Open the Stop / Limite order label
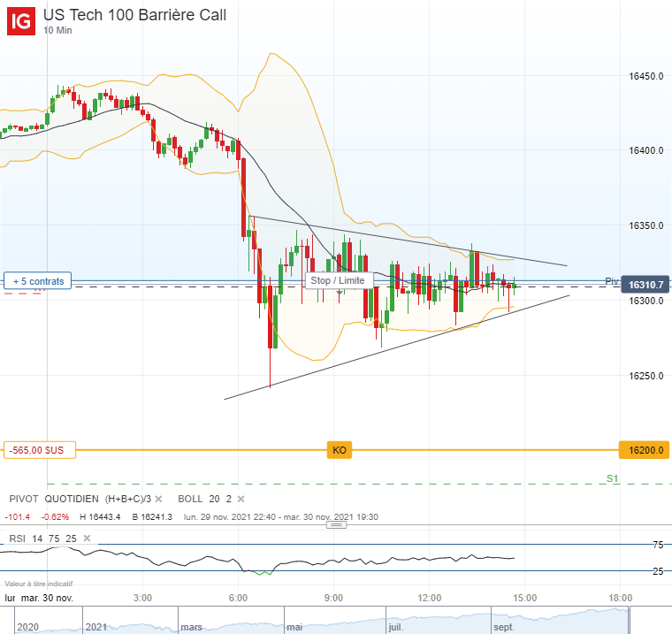Screen dimensions: 672x634 pos(339,280)
